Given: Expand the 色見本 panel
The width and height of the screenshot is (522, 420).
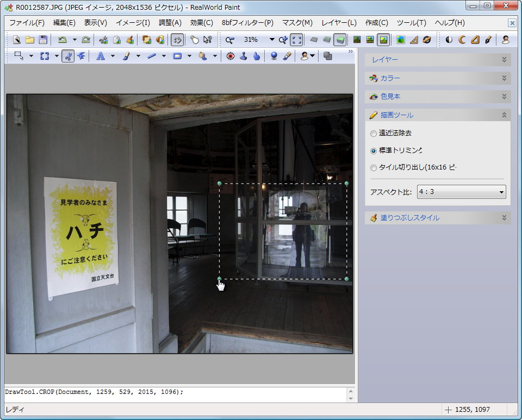Looking at the screenshot, I should tap(438, 96).
